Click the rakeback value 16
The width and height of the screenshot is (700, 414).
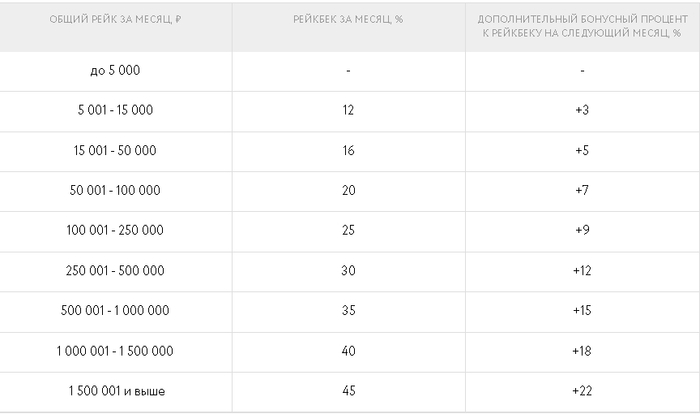coord(348,150)
